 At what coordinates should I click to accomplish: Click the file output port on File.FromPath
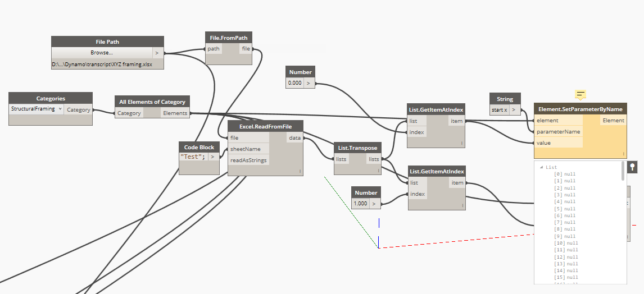[246, 49]
